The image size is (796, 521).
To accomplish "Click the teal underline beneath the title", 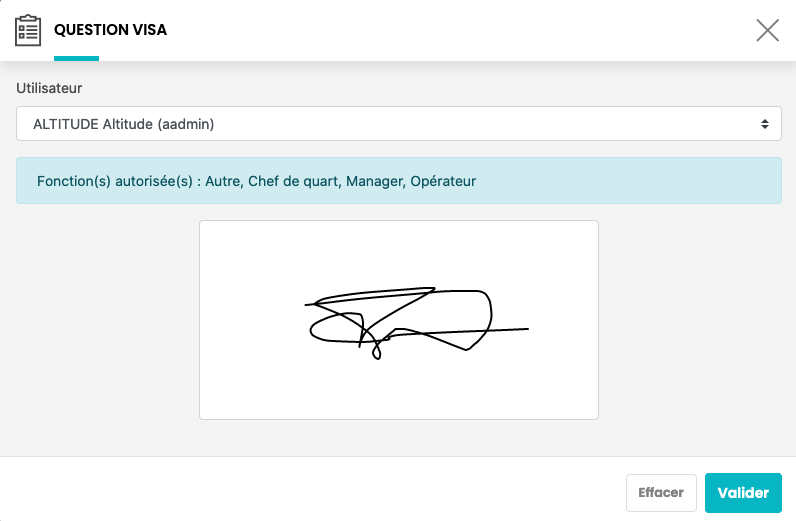I will 76,58.
